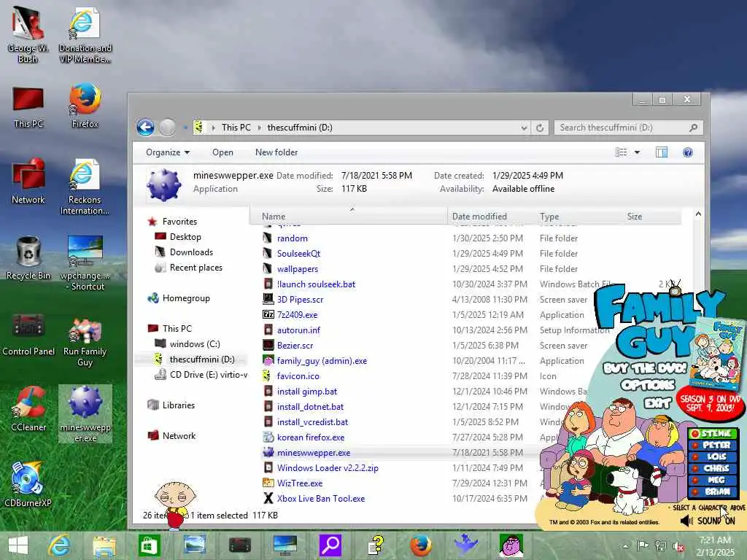Toggle the preview pane icon

pos(662,152)
